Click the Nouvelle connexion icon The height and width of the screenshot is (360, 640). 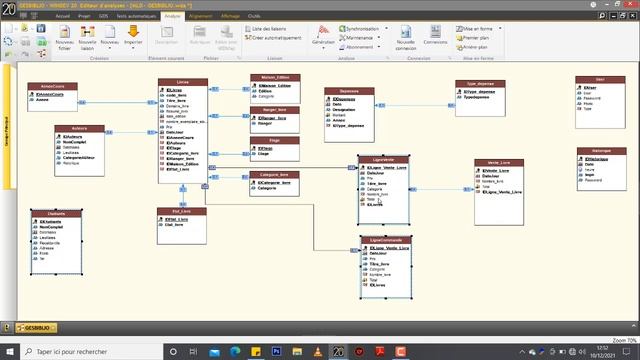pos(406,31)
